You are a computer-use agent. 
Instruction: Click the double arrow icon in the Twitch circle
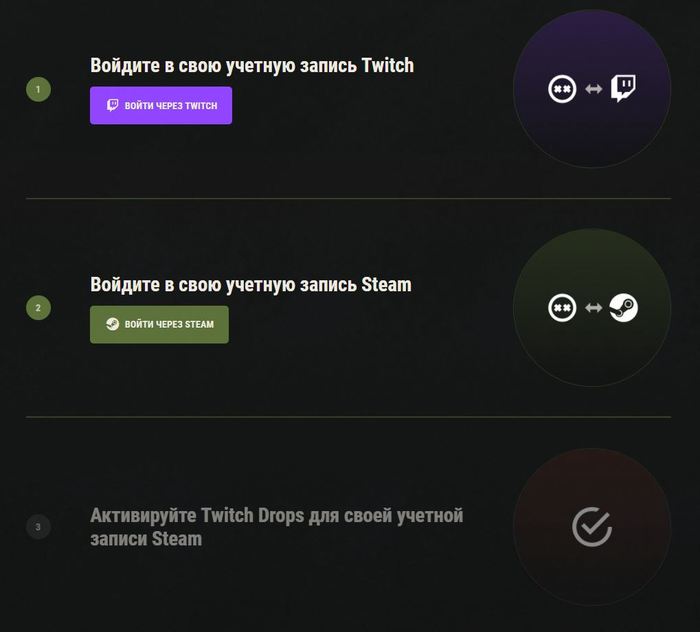[x=593, y=89]
